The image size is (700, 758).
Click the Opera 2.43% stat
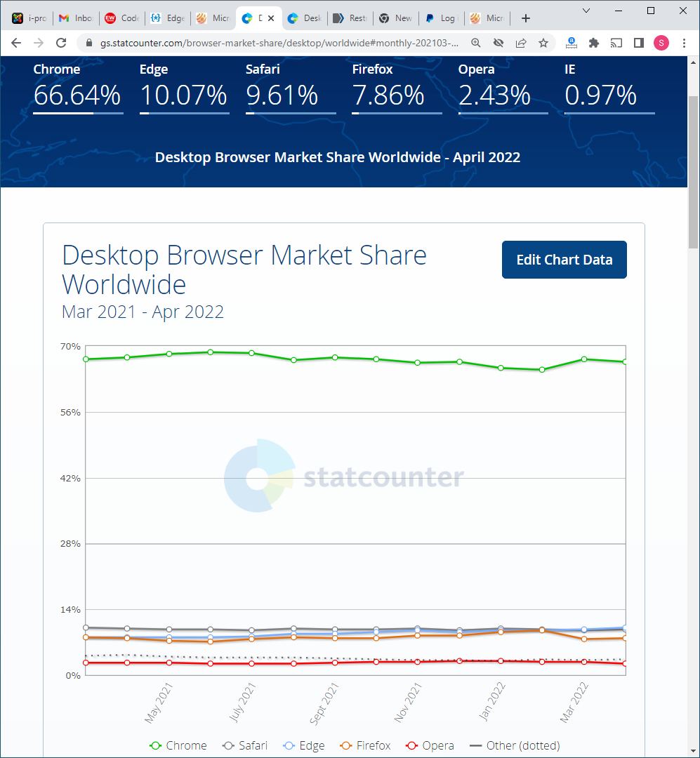click(503, 88)
